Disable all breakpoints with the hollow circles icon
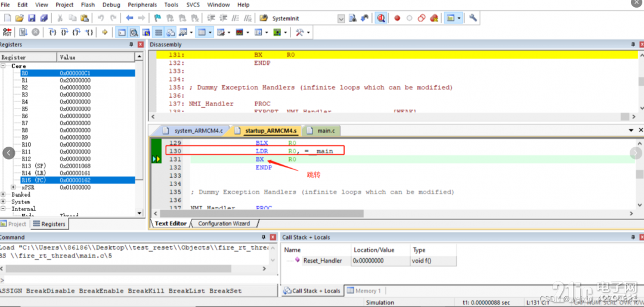 pos(422,18)
